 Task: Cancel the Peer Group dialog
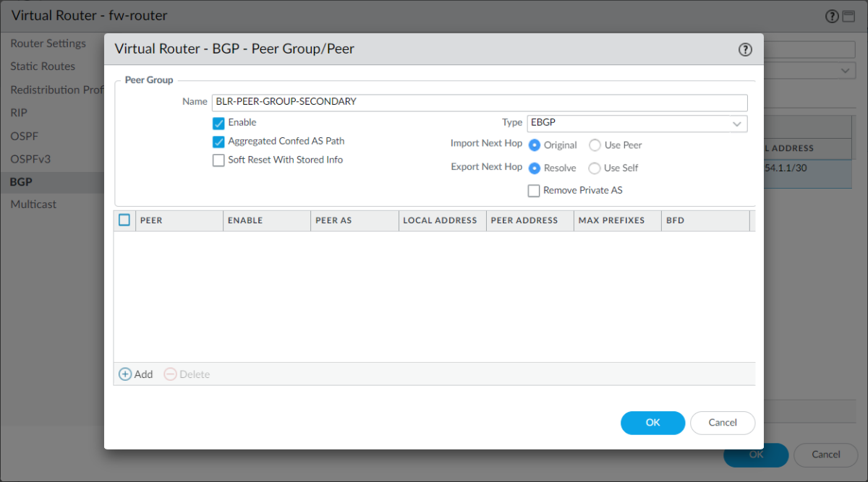(x=723, y=423)
